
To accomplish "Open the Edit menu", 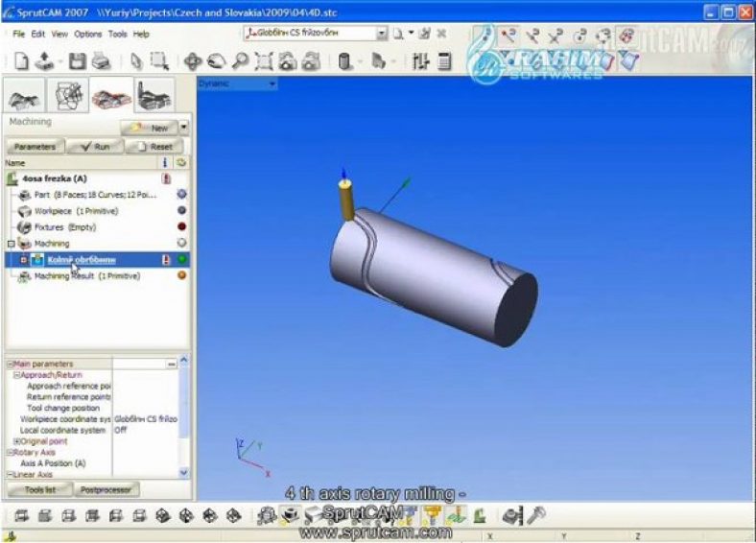I will tap(37, 35).
